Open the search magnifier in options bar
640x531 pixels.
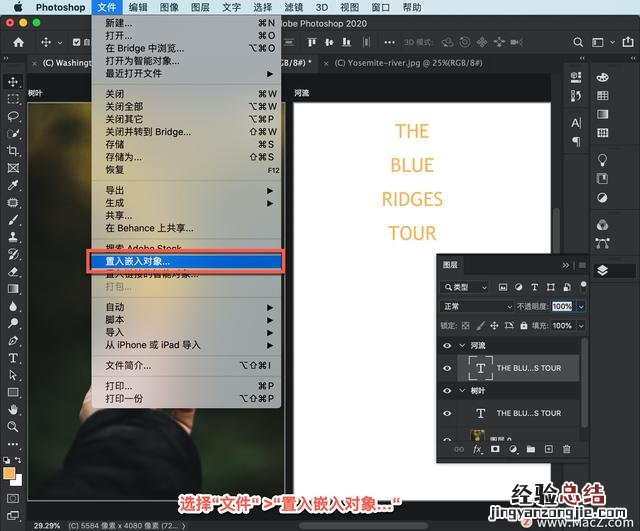578,42
